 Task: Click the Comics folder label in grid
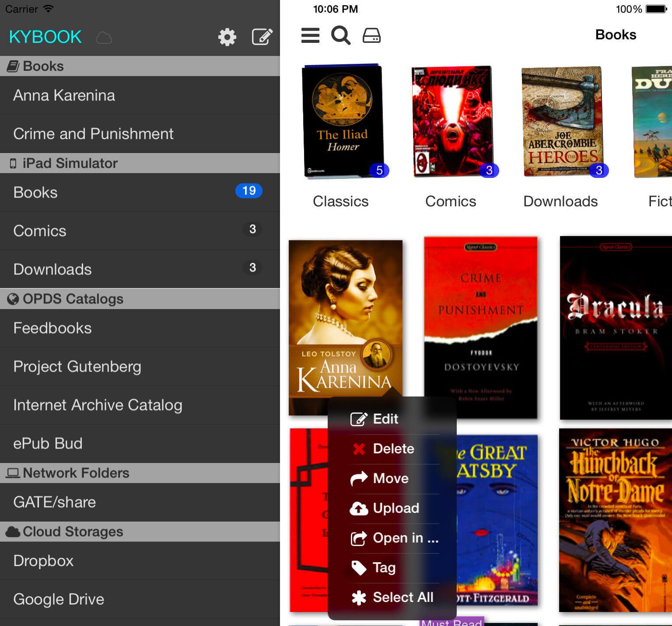coord(451,201)
